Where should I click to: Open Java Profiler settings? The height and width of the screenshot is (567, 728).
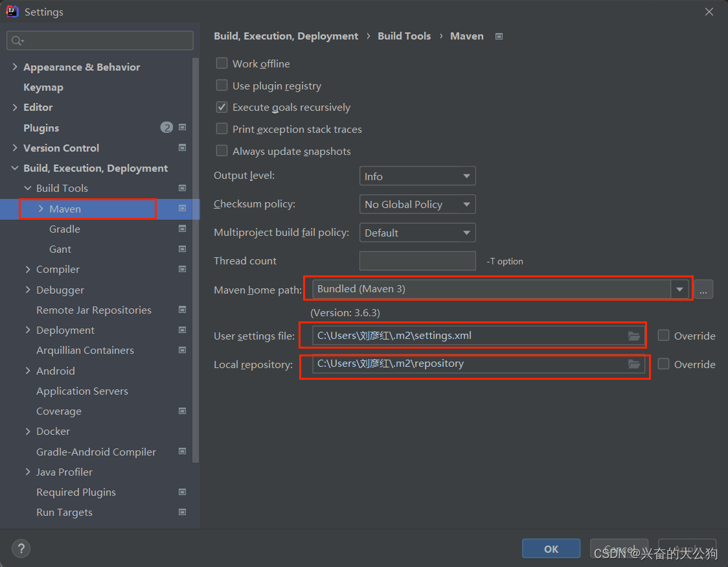pos(64,472)
